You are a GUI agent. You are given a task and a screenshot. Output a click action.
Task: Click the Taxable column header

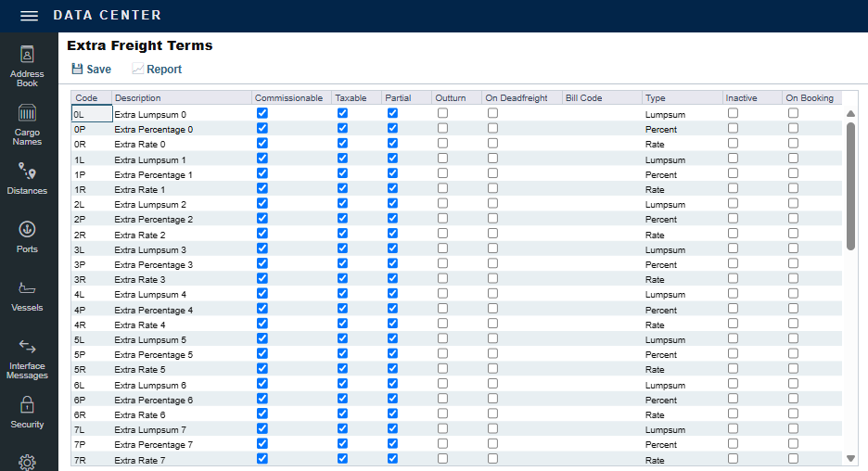point(356,98)
